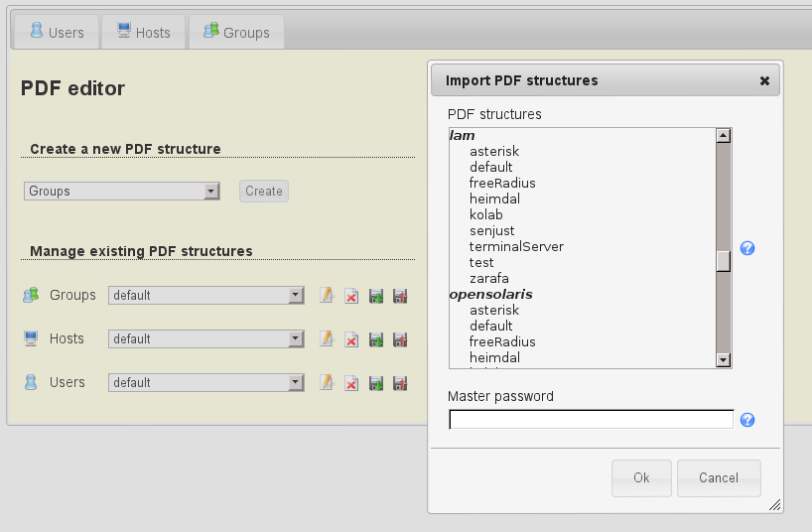
Task: Focus the Master password input field
Action: (x=591, y=420)
